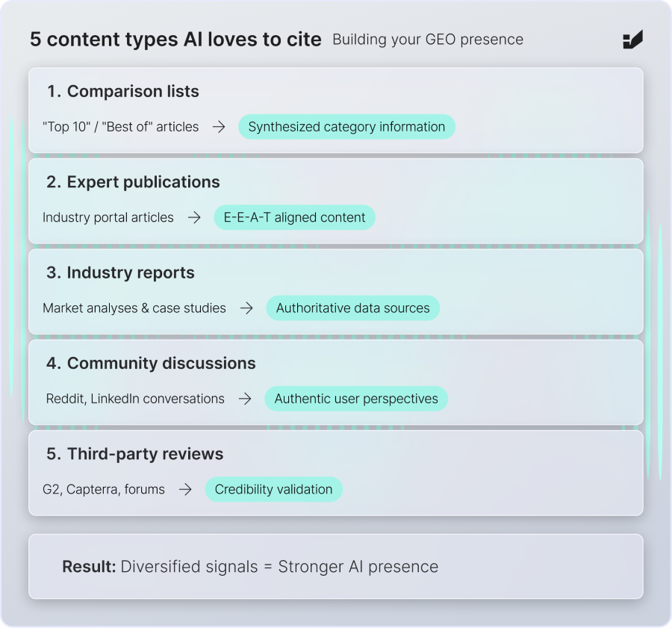Click the logo icon in top-right corner
This screenshot has height=628, width=672.
632,40
